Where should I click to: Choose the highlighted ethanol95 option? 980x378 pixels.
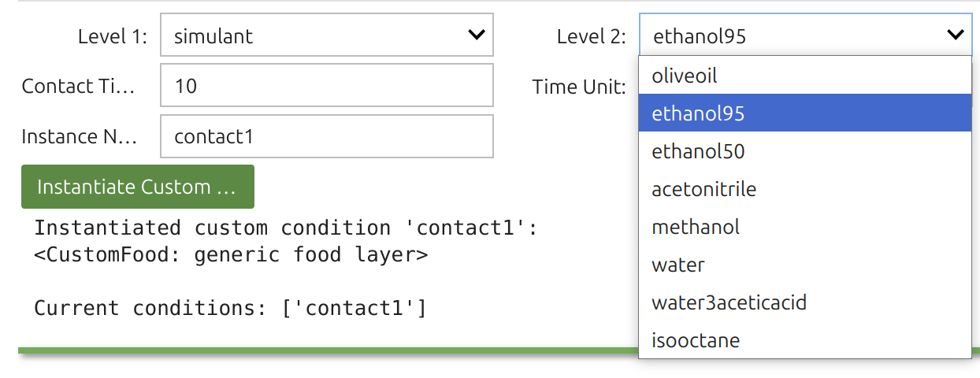click(x=804, y=113)
